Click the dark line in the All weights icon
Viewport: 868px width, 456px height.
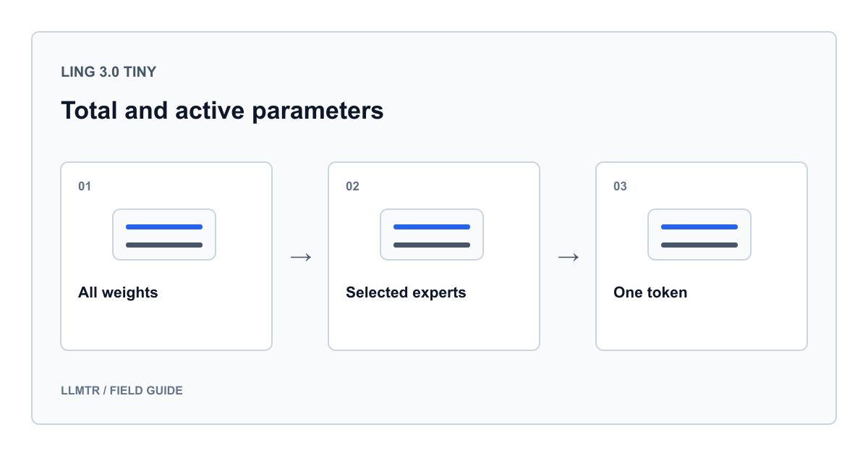164,245
